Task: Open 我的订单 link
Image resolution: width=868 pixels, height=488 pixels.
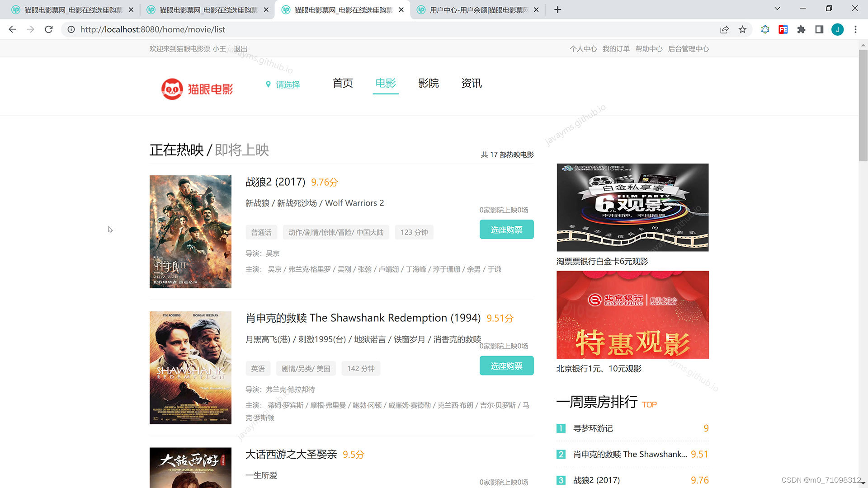Action: point(616,49)
